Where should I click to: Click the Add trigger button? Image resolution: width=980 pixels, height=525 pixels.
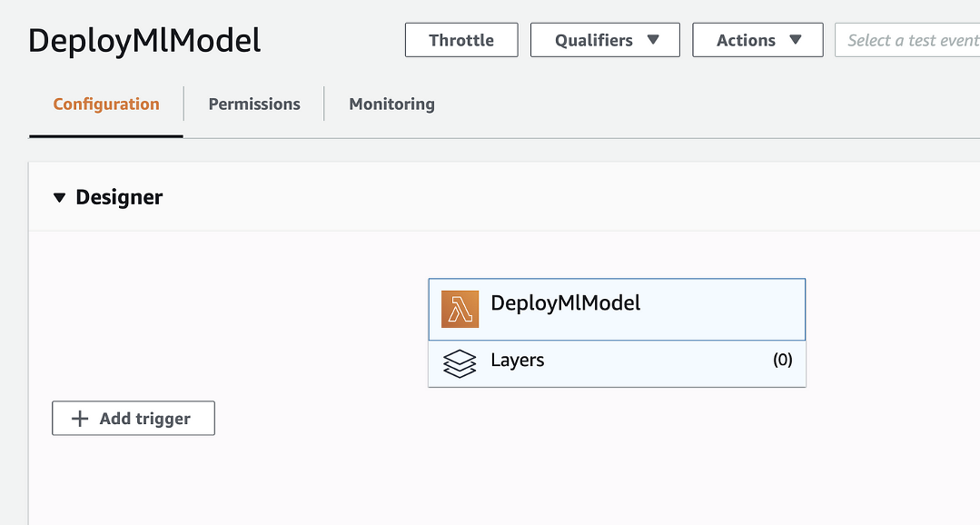pyautogui.click(x=133, y=418)
